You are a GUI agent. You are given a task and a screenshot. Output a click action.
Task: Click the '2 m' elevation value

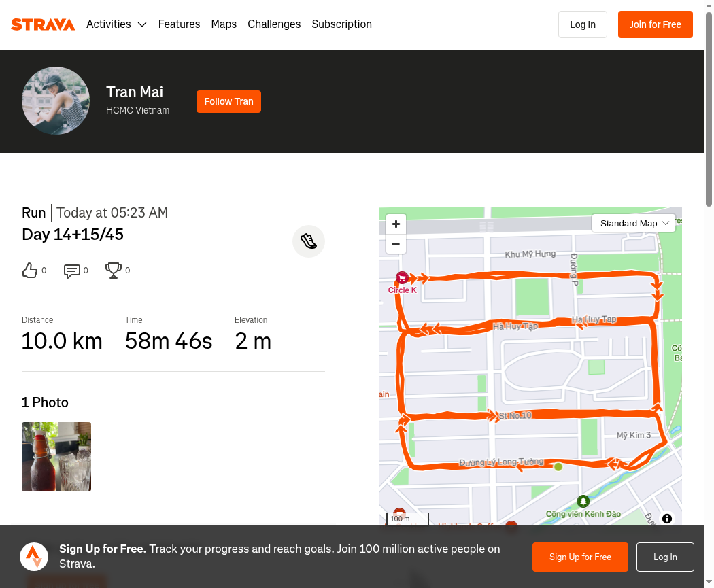point(253,341)
